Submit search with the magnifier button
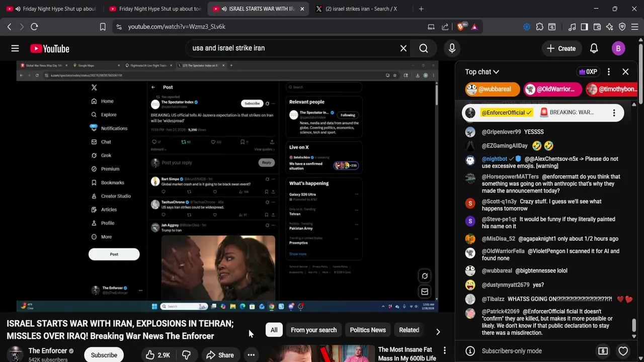 coord(424,48)
